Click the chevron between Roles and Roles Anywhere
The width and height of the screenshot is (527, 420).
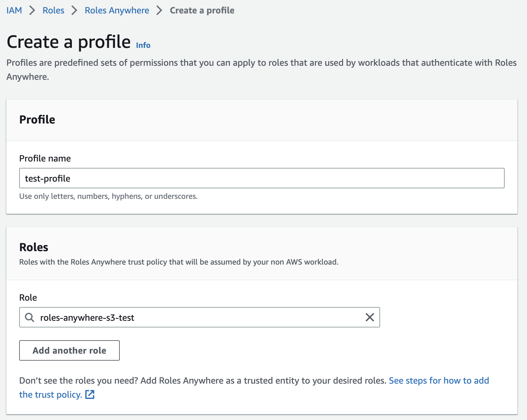tap(74, 10)
